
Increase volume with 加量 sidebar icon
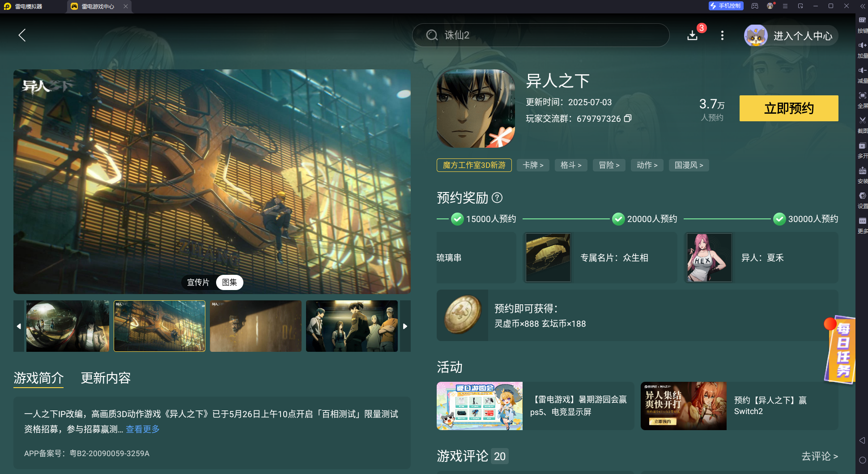[862, 49]
